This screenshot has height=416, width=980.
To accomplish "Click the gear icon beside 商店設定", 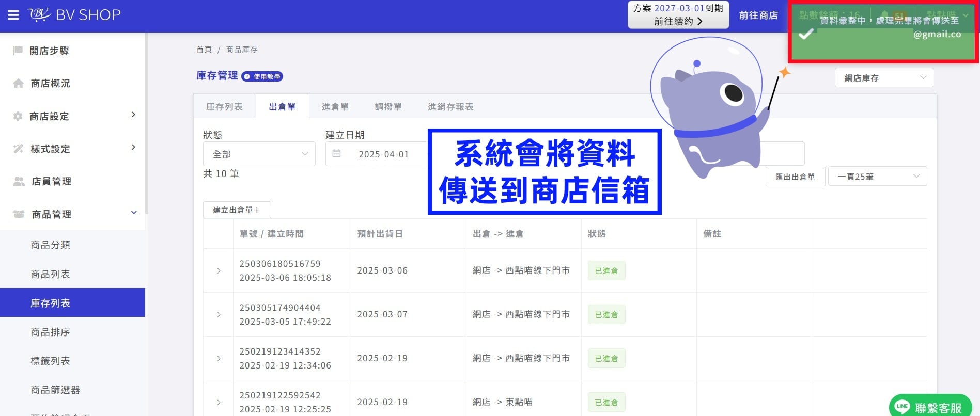I will [18, 116].
